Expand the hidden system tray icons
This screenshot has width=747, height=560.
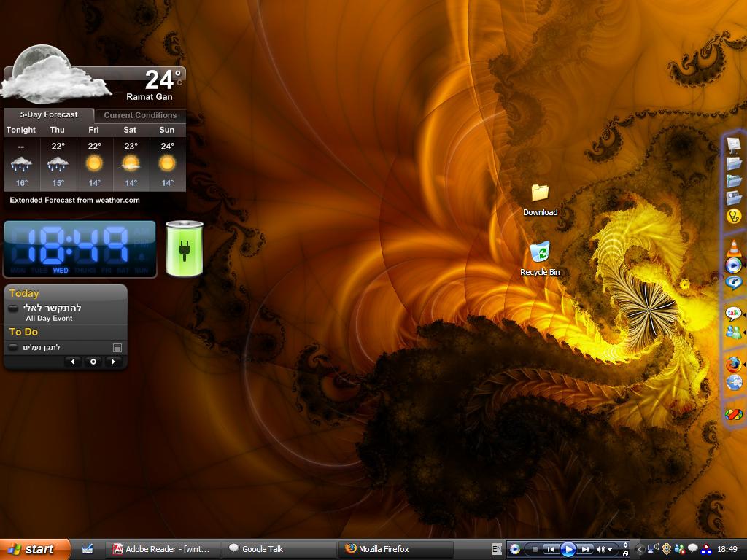[x=640, y=549]
